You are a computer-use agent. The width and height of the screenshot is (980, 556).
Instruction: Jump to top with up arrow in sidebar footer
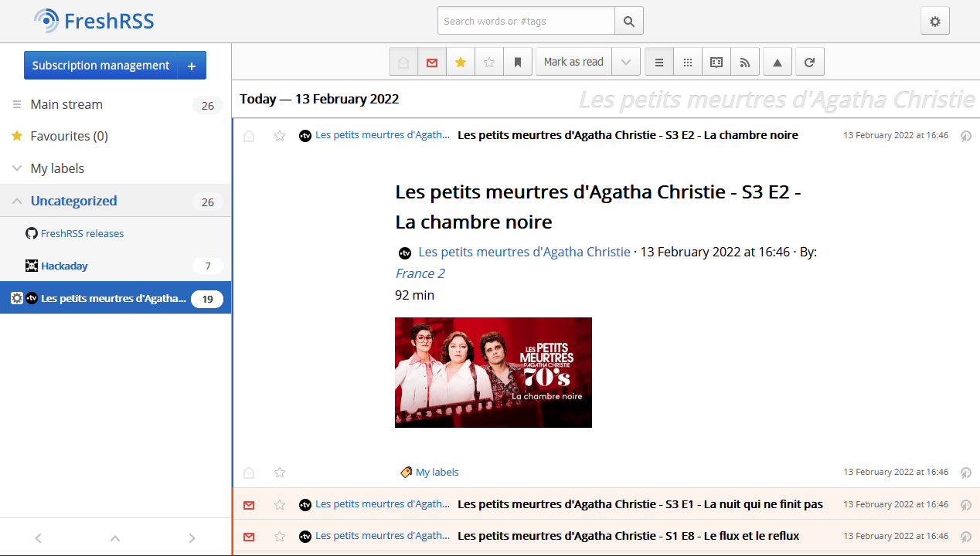click(115, 537)
